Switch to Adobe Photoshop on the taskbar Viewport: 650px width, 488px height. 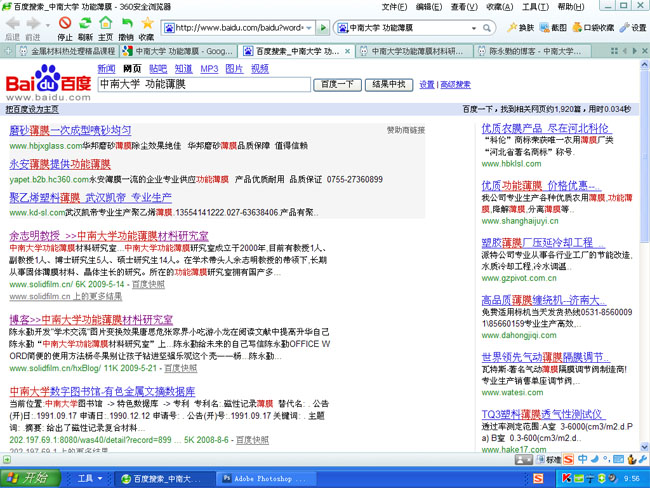(266, 478)
